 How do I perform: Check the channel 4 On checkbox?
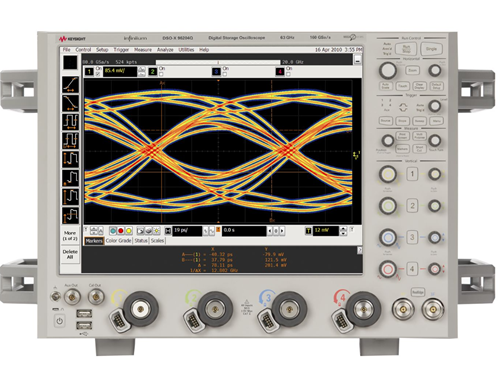point(288,74)
